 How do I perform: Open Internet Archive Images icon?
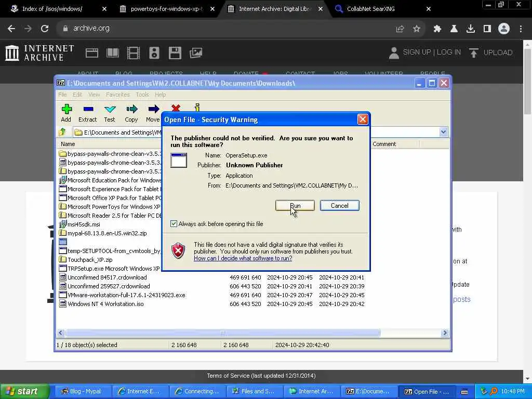[x=196, y=53]
